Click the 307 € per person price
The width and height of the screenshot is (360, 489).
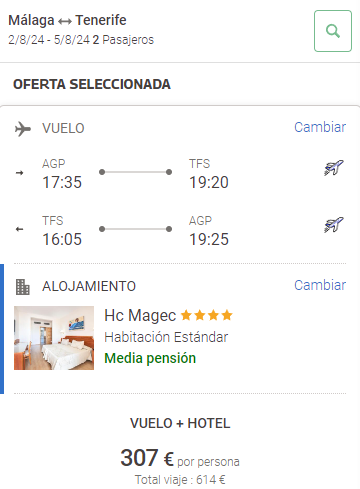(x=180, y=458)
